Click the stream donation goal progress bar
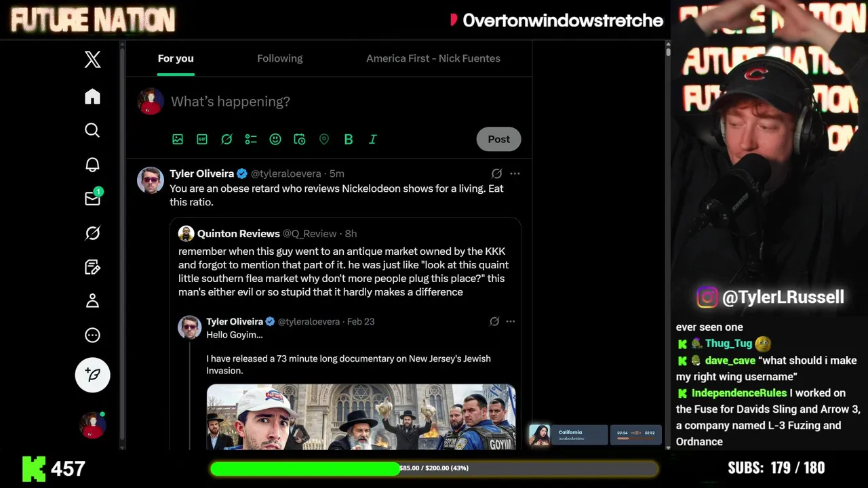The image size is (868, 488). (x=434, y=468)
